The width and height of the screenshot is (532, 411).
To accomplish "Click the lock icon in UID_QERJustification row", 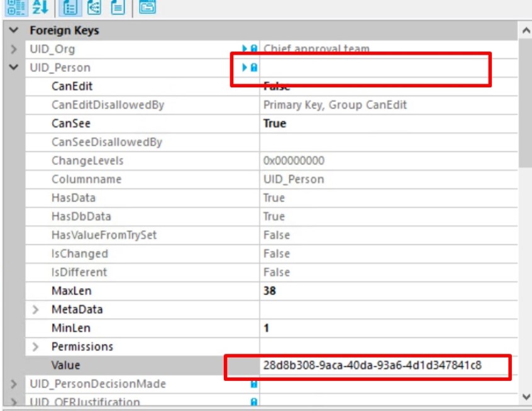I will click(253, 402).
